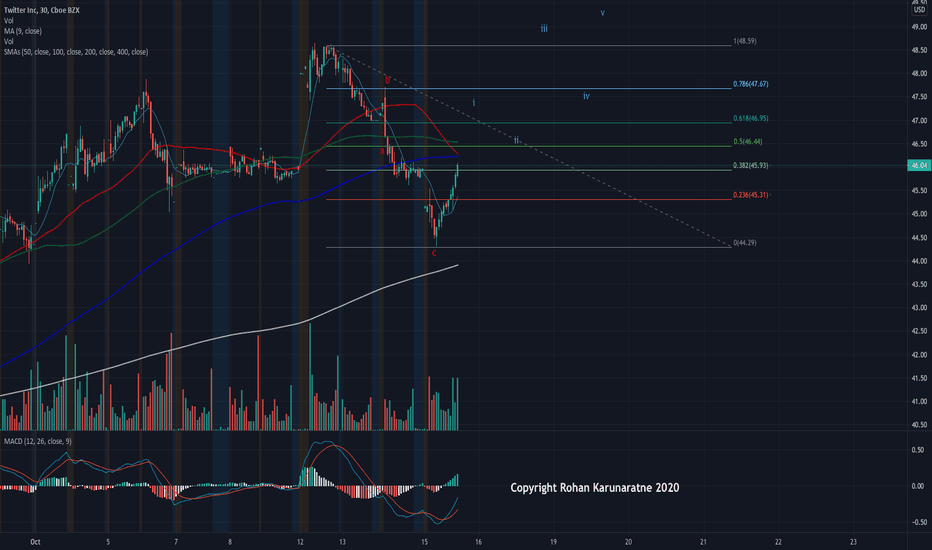Open the MACD (12, 26, close, 9) legend
932x550 pixels.
(x=38, y=441)
